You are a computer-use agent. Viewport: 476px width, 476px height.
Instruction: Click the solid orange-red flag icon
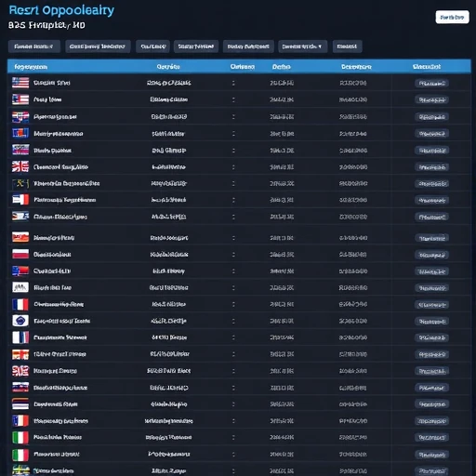pyautogui.click(x=20, y=237)
